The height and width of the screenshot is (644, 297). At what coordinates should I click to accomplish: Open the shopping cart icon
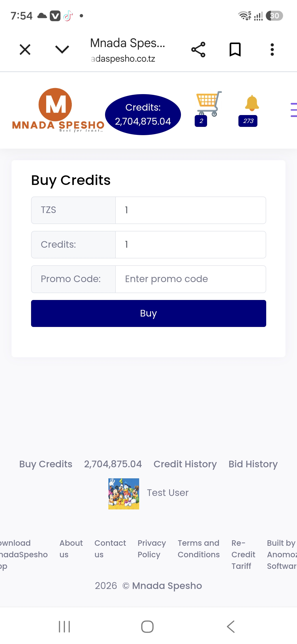[x=209, y=104]
